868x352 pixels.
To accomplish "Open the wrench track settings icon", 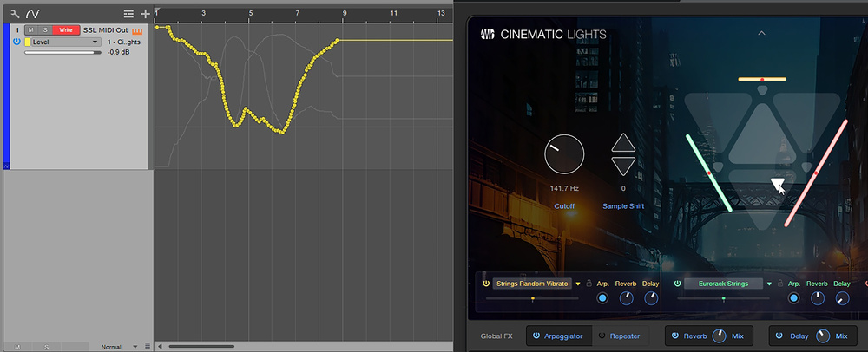I will click(x=13, y=14).
